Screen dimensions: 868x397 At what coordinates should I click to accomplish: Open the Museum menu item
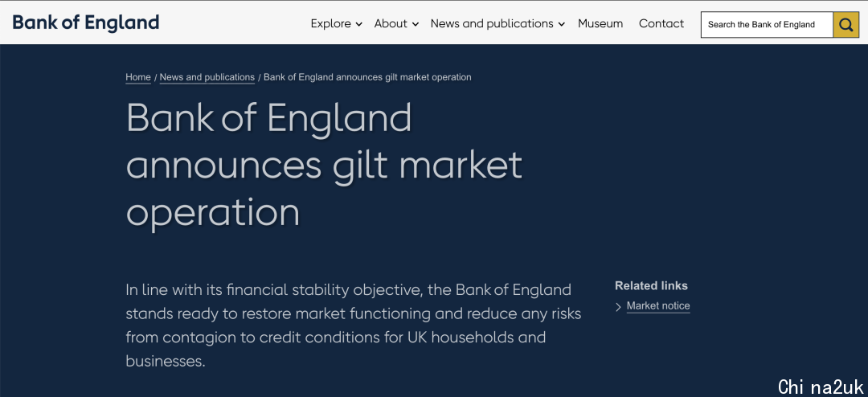click(x=600, y=24)
